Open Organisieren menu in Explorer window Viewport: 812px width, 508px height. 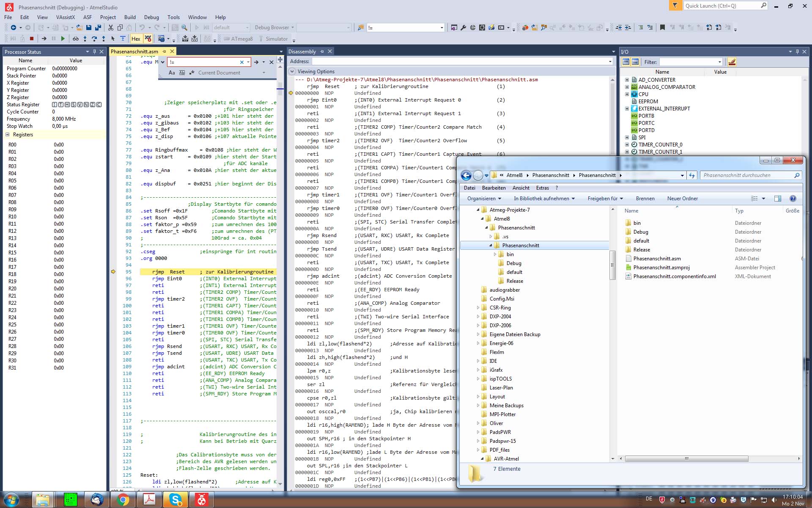[x=484, y=199]
